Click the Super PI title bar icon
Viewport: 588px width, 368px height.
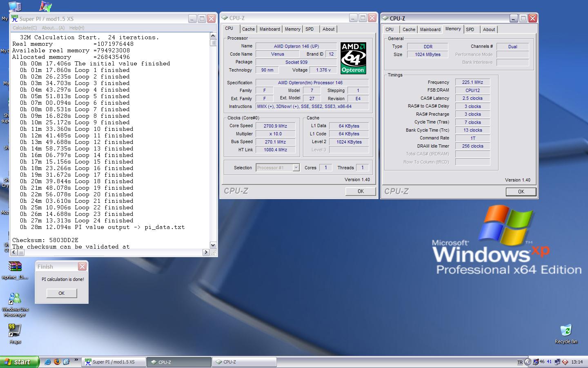tap(15, 18)
